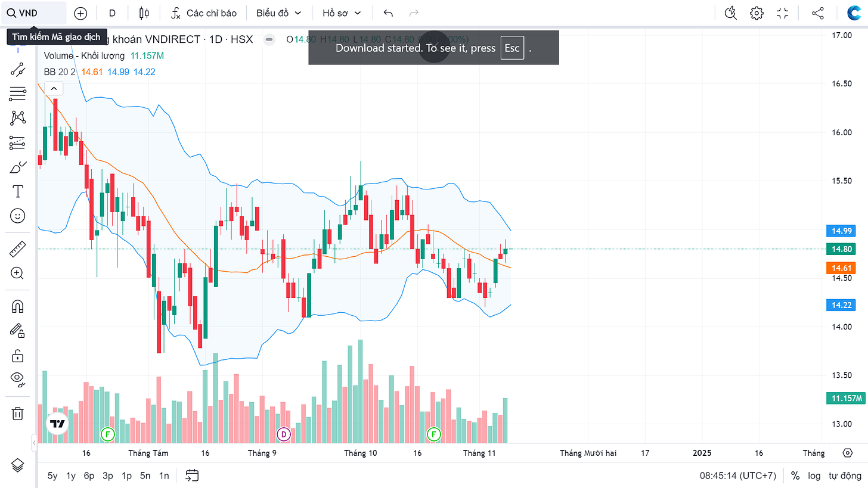Click the 14.80 last price label
Screen dimensions: 868x488
click(x=842, y=249)
